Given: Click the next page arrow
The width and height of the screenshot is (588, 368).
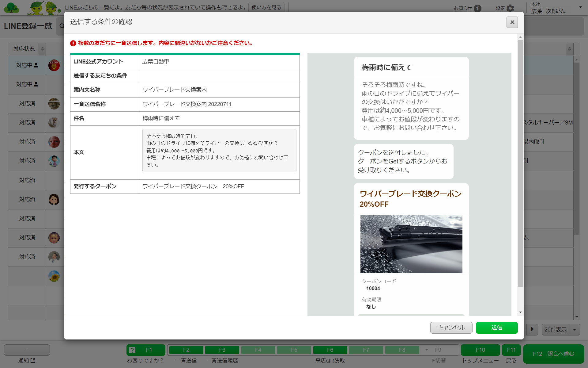Looking at the screenshot, I should (x=532, y=330).
